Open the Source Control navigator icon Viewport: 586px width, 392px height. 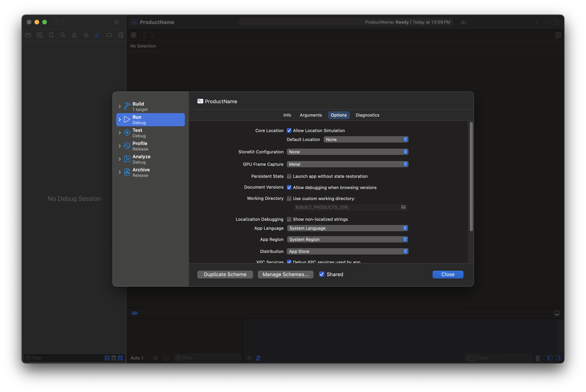coord(40,35)
